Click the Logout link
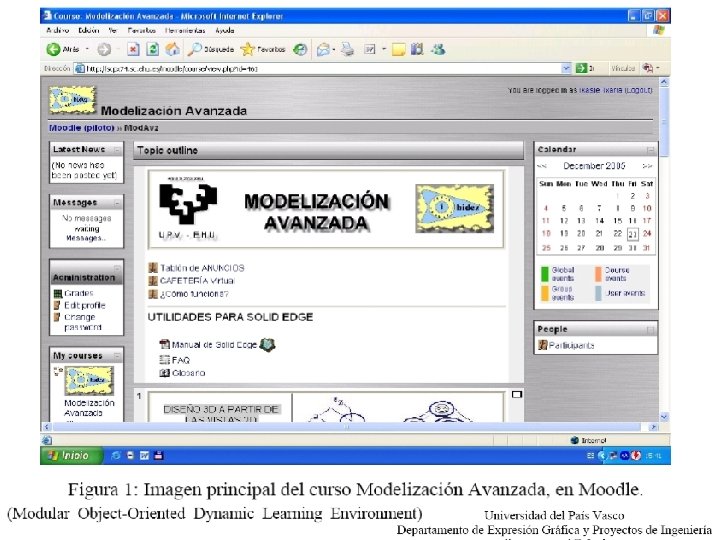Viewport: 720px width, 540px height. [638, 90]
